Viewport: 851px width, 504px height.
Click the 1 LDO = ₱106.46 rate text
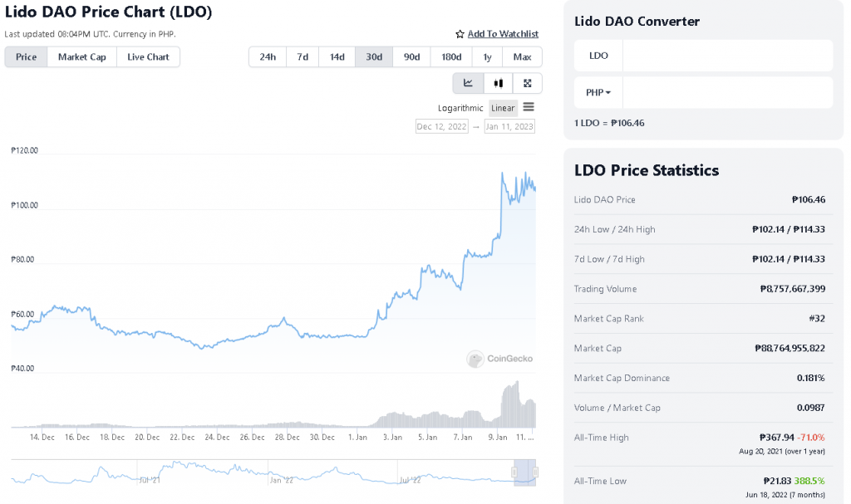(609, 123)
